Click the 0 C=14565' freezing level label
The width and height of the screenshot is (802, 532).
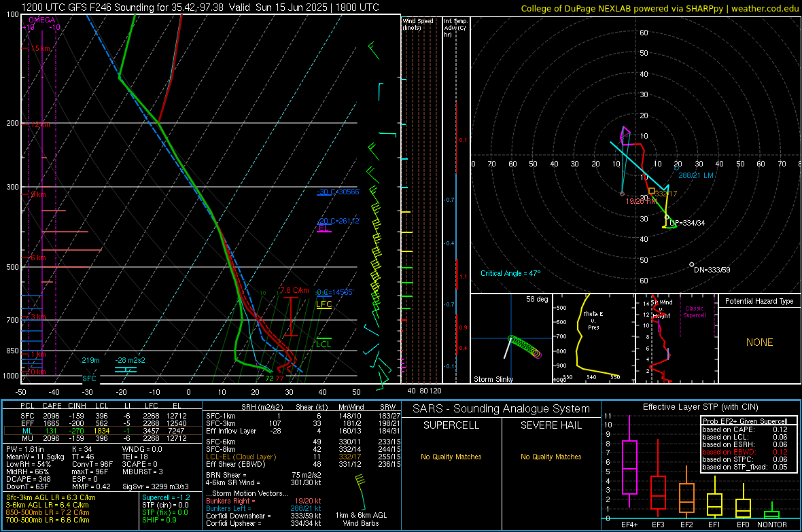(x=335, y=292)
